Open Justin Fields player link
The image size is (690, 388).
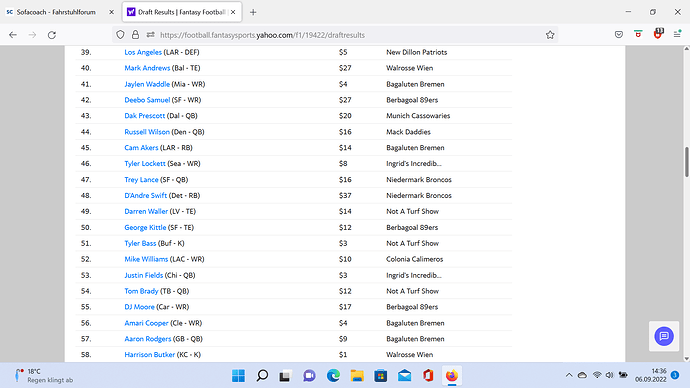[x=143, y=275]
